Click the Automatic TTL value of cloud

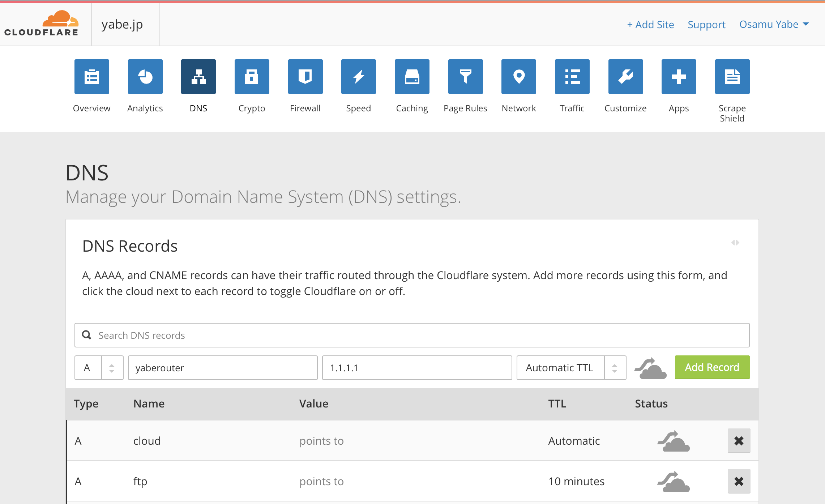click(x=574, y=441)
